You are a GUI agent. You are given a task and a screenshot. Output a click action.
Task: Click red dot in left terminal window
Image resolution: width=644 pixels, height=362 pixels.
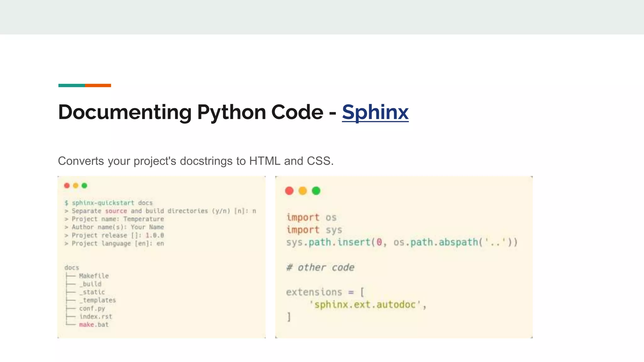pyautogui.click(x=67, y=186)
